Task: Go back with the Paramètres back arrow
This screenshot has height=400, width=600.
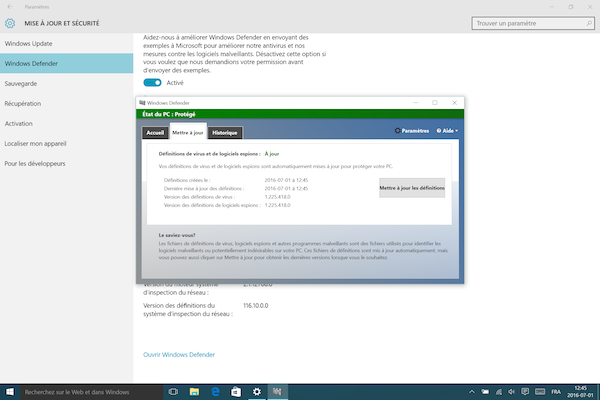Action: point(10,7)
